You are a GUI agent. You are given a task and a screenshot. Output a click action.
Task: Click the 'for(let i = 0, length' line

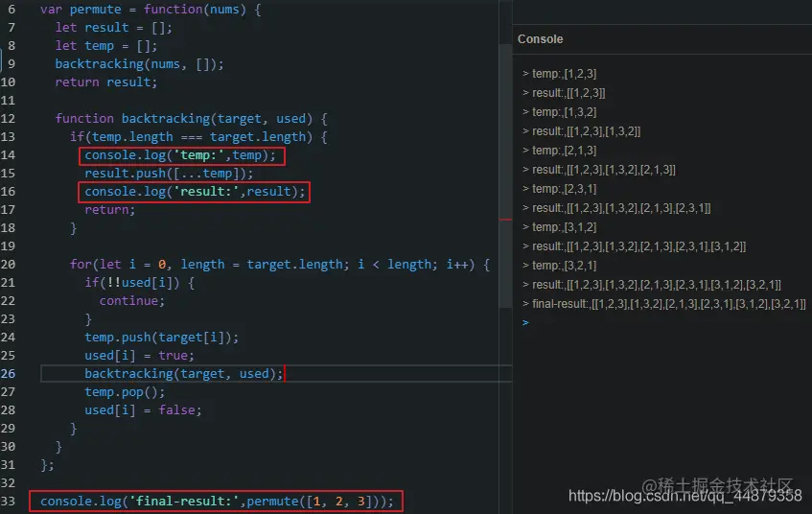tap(280, 265)
